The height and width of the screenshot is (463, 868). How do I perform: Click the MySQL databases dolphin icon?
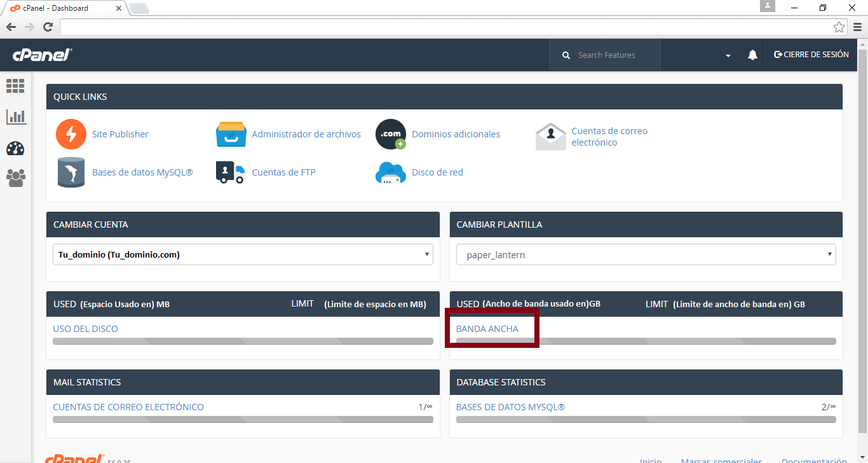tap(71, 172)
